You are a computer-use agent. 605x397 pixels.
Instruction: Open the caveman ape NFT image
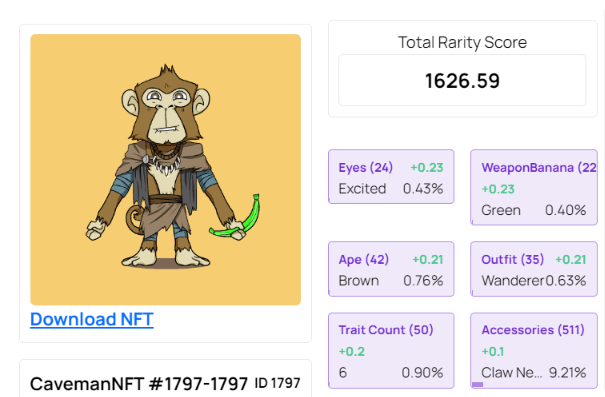[x=166, y=170]
